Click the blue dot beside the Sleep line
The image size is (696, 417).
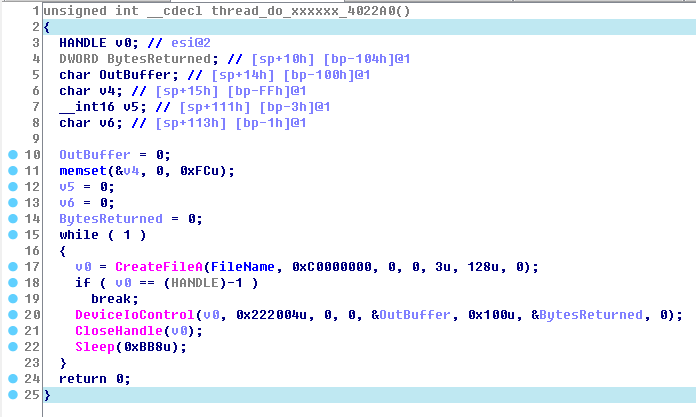[13, 346]
